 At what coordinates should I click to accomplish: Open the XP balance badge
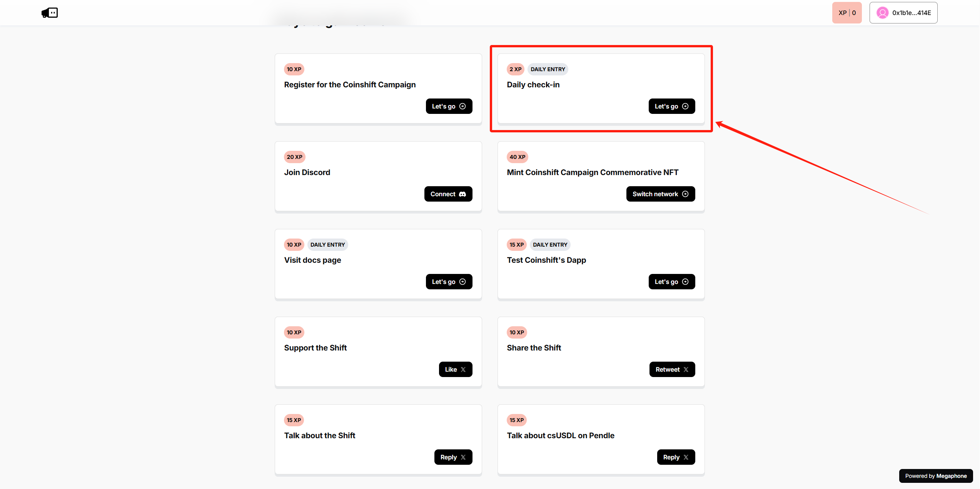(x=847, y=13)
